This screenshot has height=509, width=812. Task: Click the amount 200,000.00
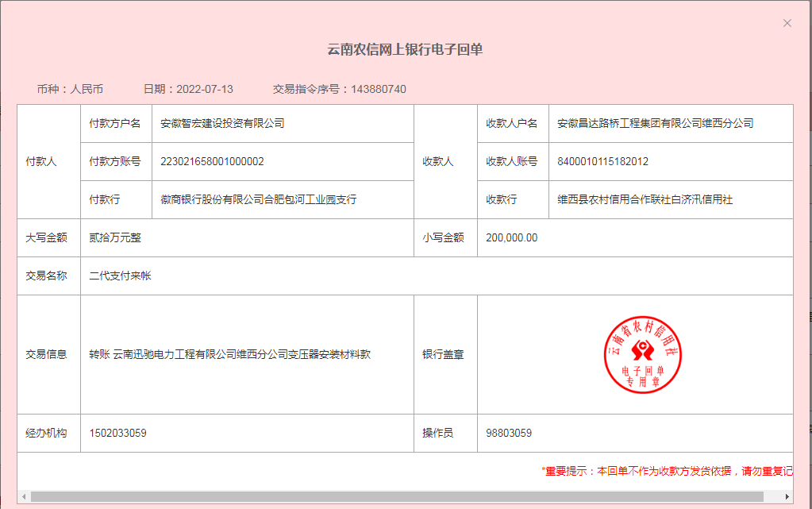pos(511,238)
